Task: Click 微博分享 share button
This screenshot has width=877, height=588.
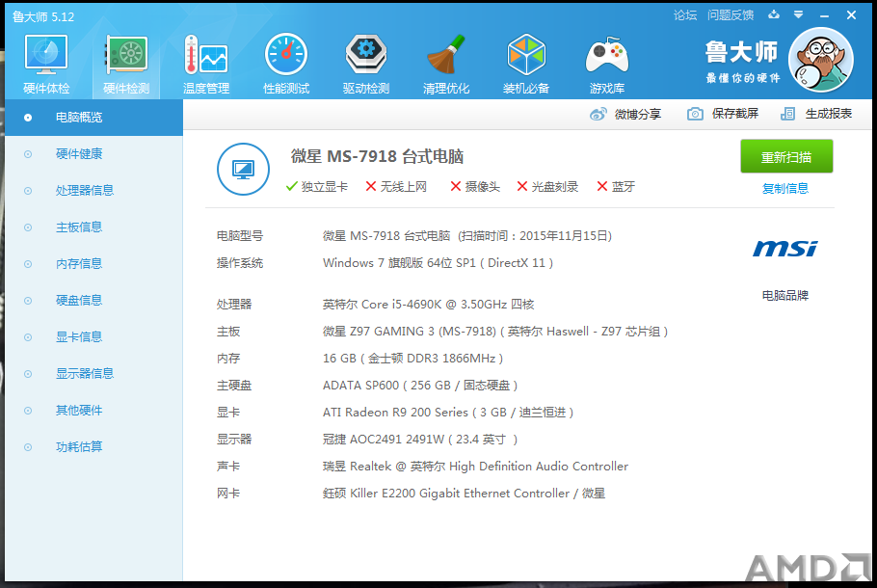Action: (625, 114)
